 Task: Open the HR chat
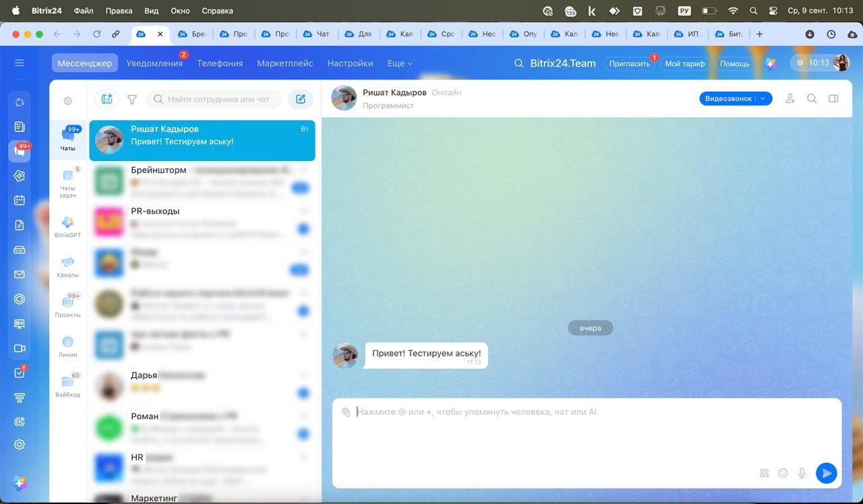[x=202, y=469]
